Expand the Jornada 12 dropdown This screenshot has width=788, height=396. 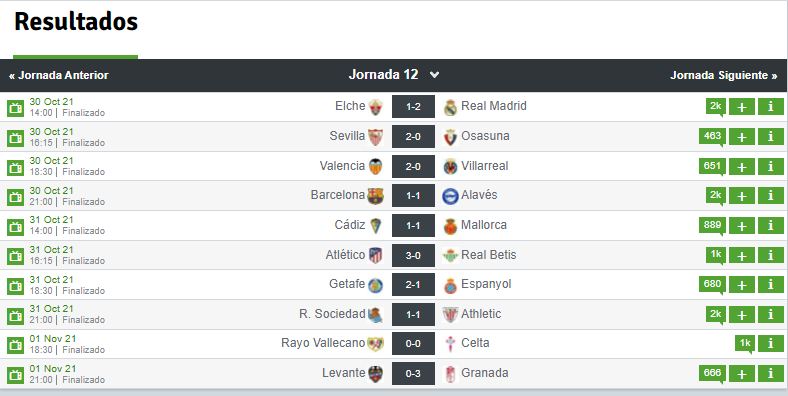click(393, 75)
